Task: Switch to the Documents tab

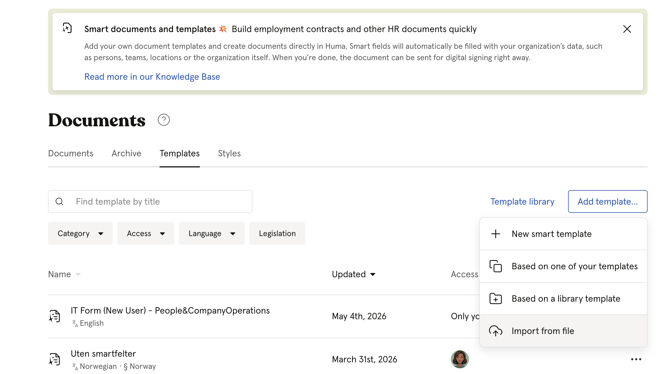Action: [x=71, y=153]
